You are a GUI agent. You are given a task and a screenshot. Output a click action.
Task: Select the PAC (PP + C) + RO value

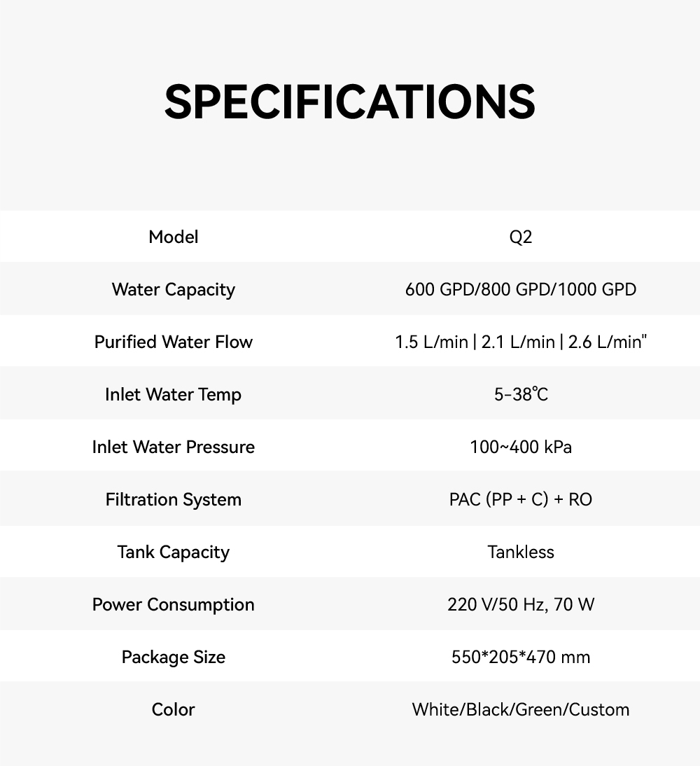click(x=521, y=499)
